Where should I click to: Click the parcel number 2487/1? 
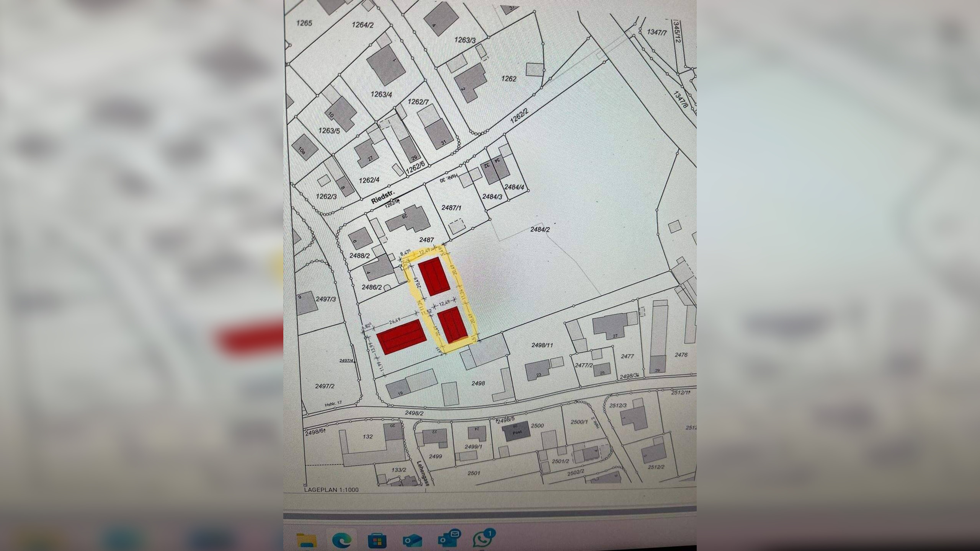pos(451,207)
